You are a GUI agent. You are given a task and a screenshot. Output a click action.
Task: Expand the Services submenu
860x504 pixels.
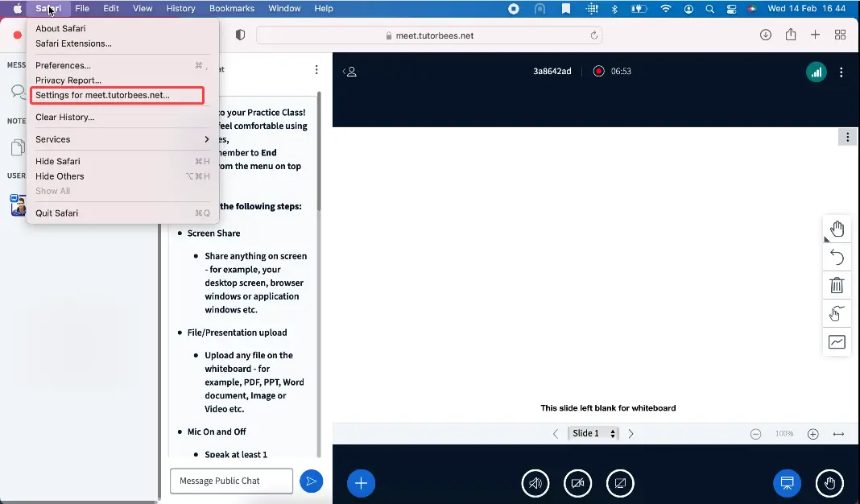coord(121,139)
